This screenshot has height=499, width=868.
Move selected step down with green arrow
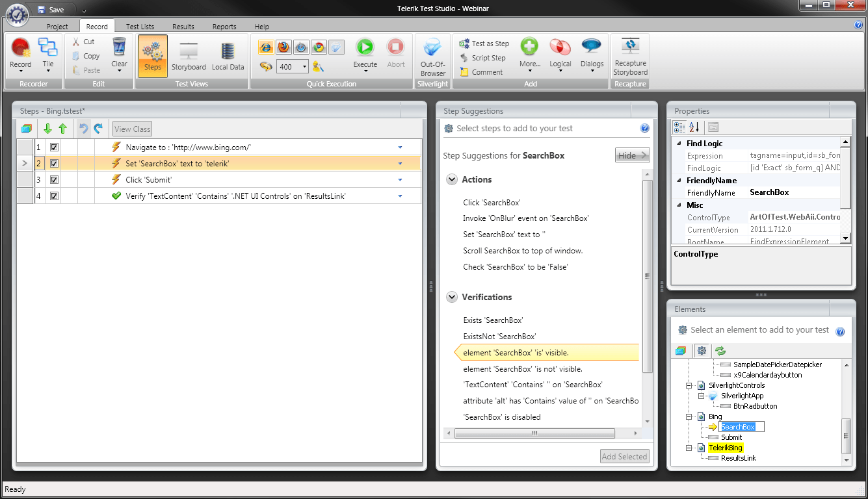[x=47, y=129]
